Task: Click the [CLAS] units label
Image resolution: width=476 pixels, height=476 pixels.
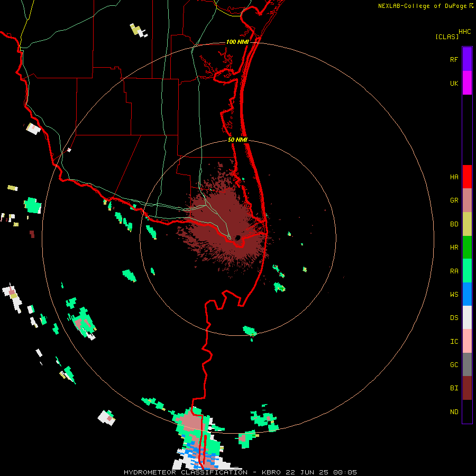Action: [x=447, y=36]
